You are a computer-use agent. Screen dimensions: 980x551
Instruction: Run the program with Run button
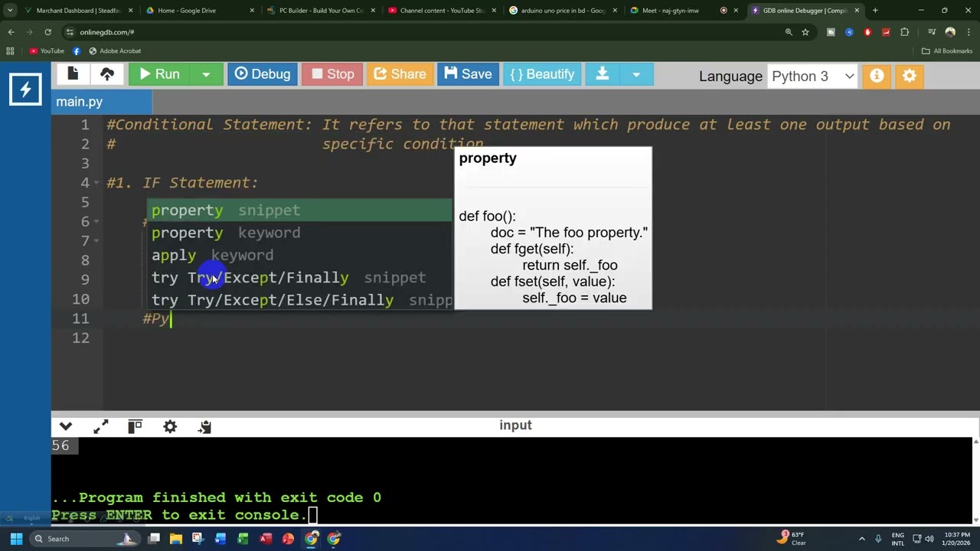click(x=159, y=74)
